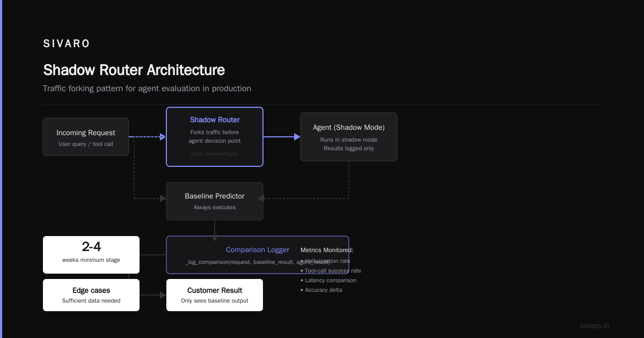
Task: Click the SIVARO logo text
Action: [67, 44]
